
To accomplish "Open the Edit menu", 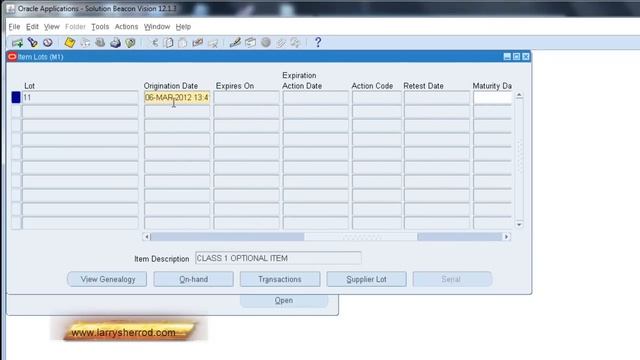I will point(32,27).
